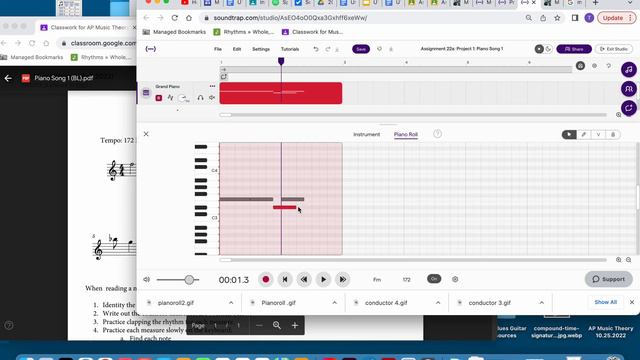This screenshot has width=640, height=360.
Task: Arm Grand Piano track for recording
Action: click(x=159, y=98)
